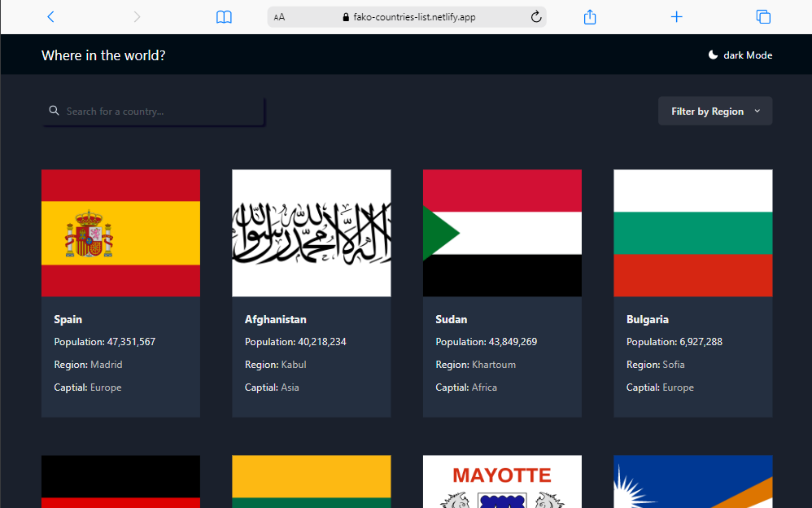Click the chevron on Filter by Region

coord(757,111)
